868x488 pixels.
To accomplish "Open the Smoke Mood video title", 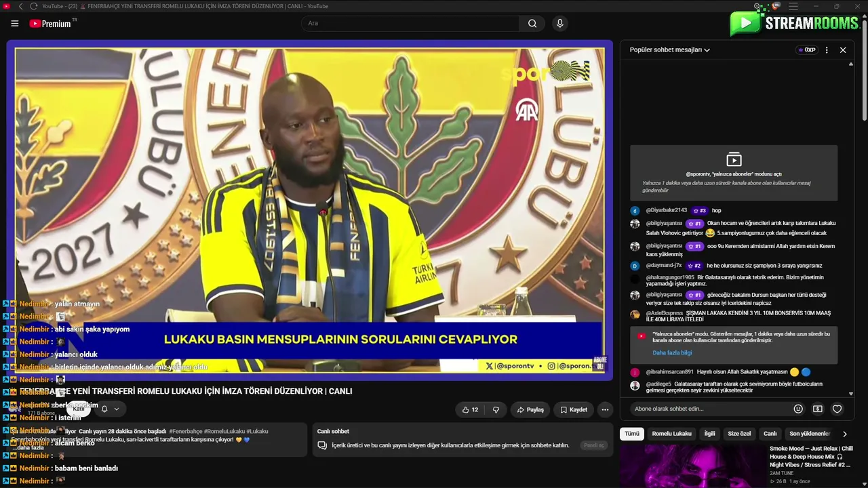I will tap(811, 457).
